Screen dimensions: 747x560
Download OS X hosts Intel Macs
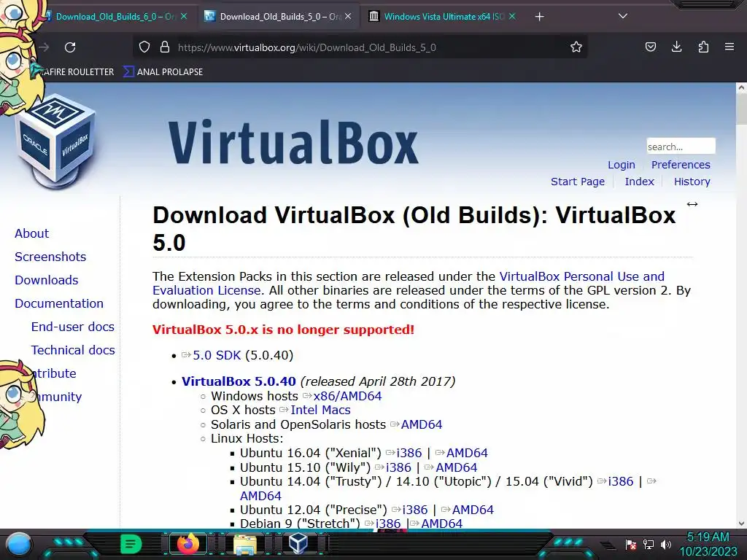[x=321, y=410]
